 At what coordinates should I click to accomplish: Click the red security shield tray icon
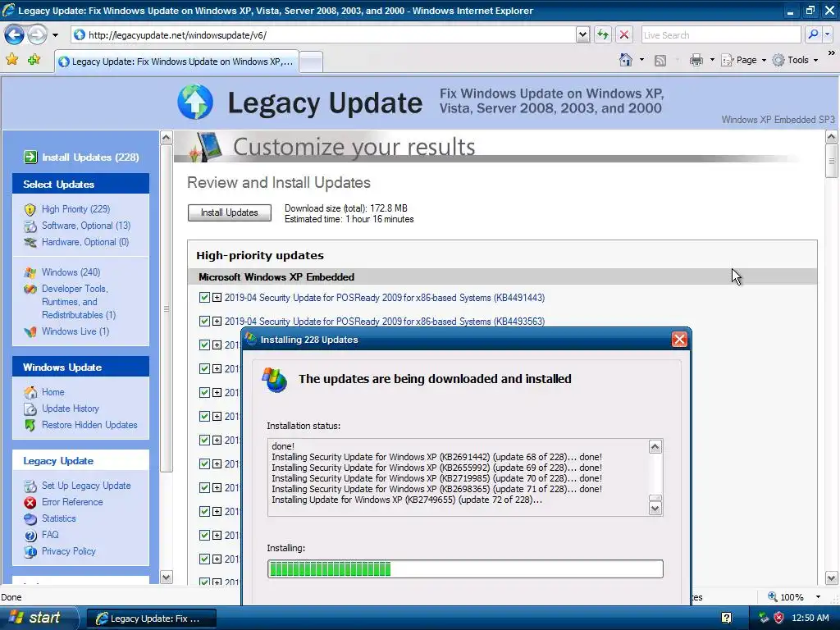coord(778,618)
